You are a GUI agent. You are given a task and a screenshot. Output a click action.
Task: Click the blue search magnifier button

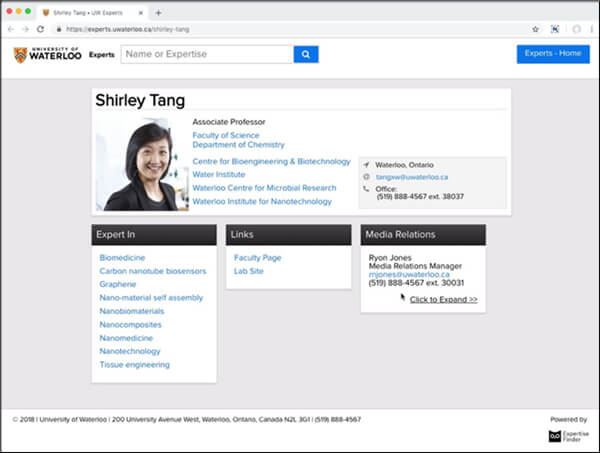[306, 54]
